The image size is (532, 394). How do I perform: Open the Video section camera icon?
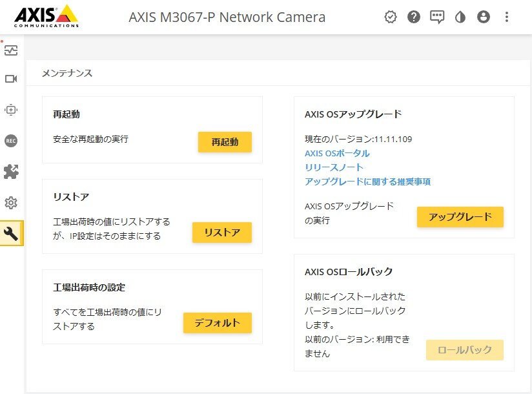[x=11, y=79]
